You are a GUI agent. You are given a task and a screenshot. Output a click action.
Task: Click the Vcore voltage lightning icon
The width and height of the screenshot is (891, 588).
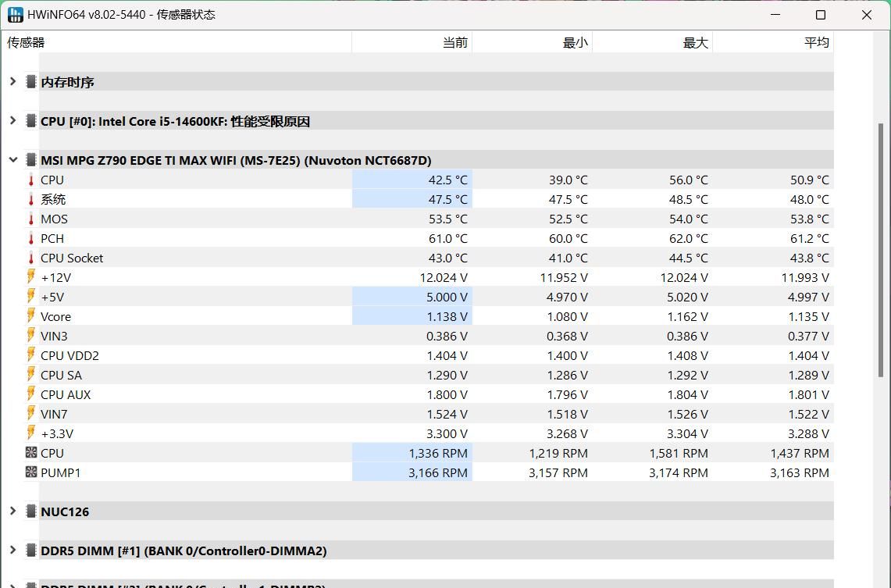tap(30, 316)
